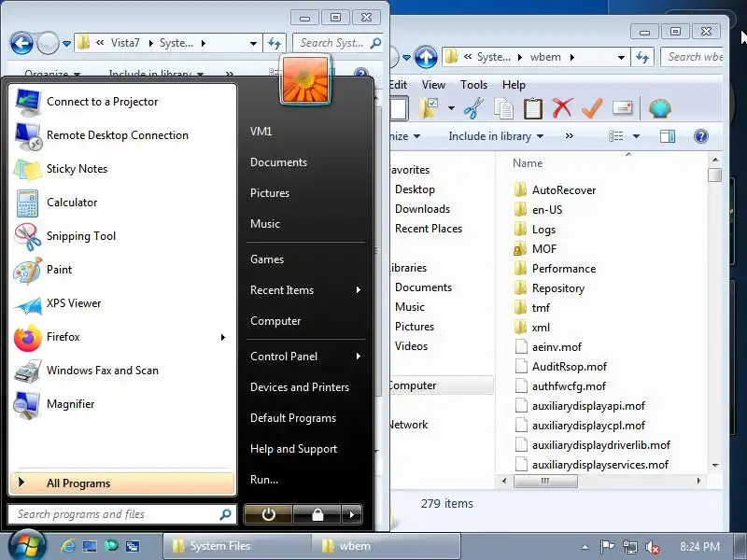Screen dimensions: 747x560
Task: Click the shell icon in wbem toolbar
Action: tap(660, 108)
